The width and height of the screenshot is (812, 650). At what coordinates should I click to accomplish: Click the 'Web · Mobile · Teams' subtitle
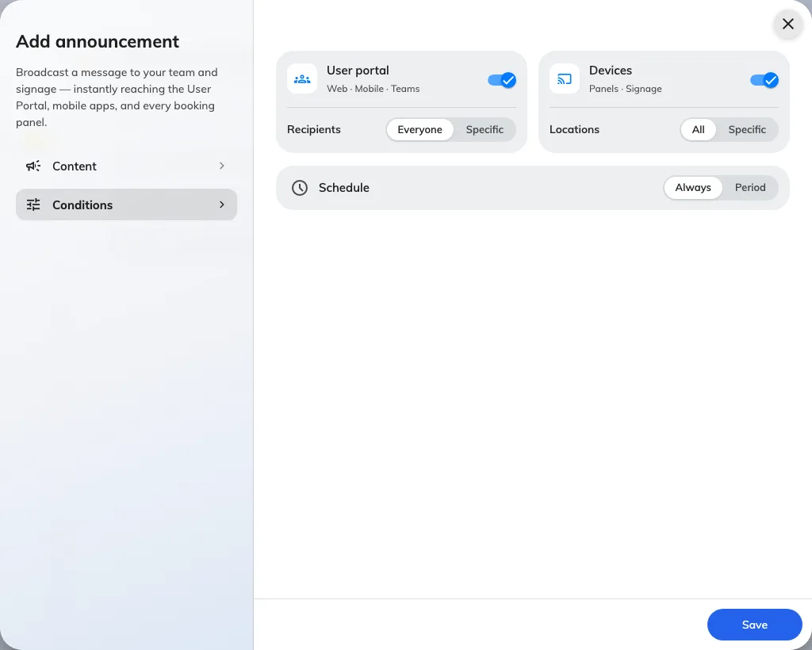[373, 89]
